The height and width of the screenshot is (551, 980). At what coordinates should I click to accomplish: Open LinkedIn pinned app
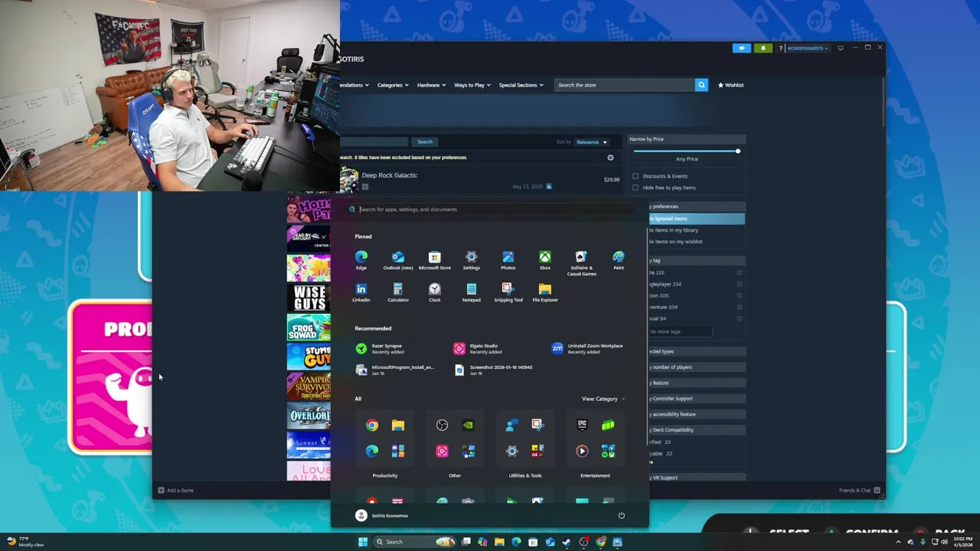coord(361,292)
